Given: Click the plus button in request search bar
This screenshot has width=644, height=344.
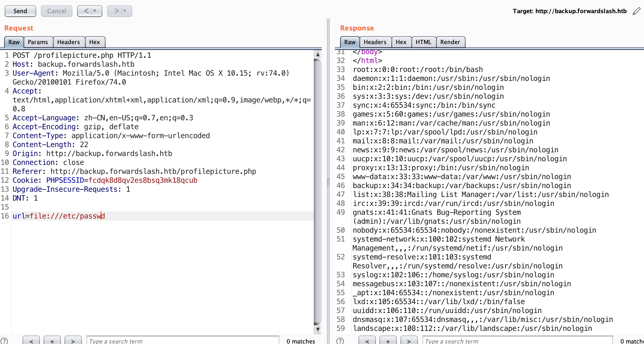Looking at the screenshot, I should (x=52, y=341).
